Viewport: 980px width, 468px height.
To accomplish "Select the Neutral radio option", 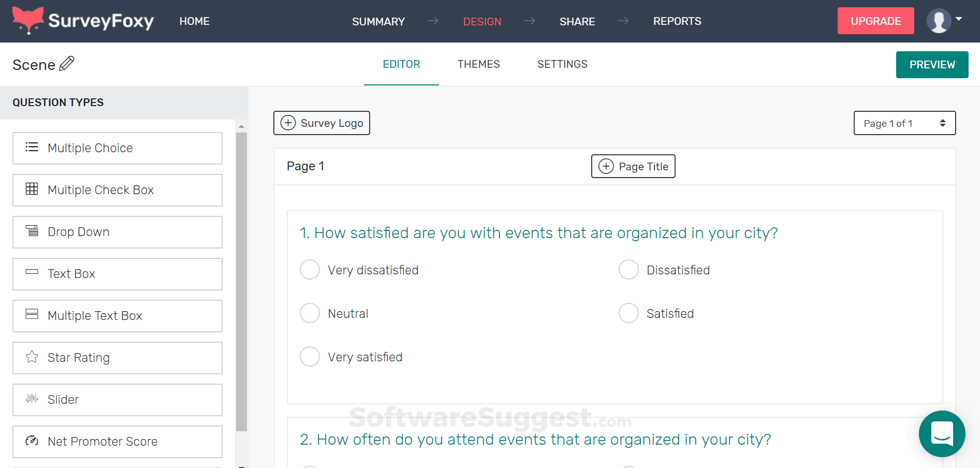I will [x=310, y=313].
